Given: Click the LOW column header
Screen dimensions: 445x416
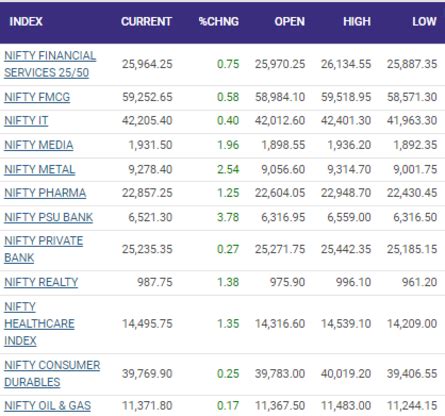Looking at the screenshot, I should tap(424, 22).
